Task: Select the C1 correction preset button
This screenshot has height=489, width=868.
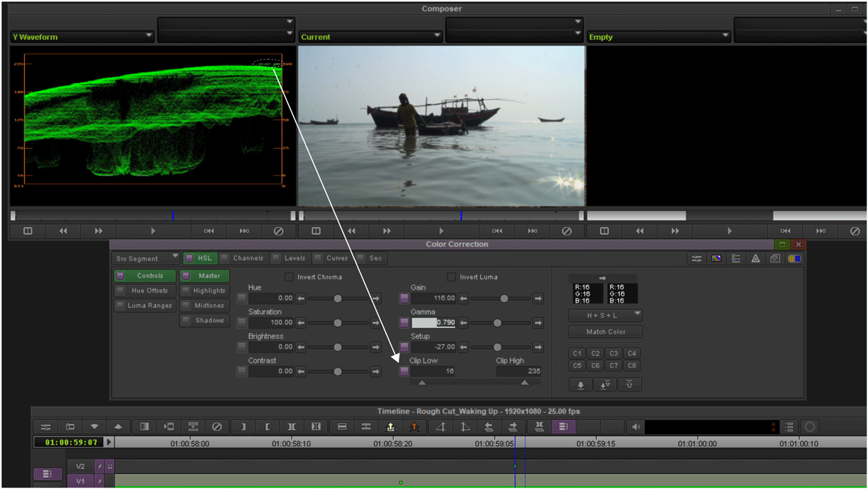Action: pyautogui.click(x=577, y=353)
